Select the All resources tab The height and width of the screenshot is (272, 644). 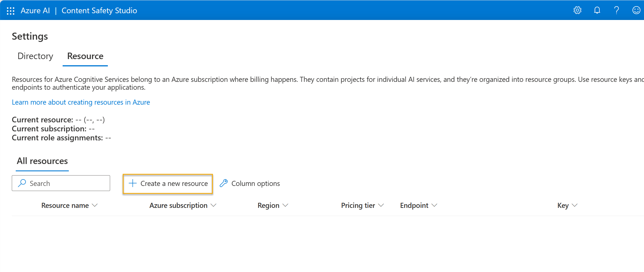tap(42, 161)
